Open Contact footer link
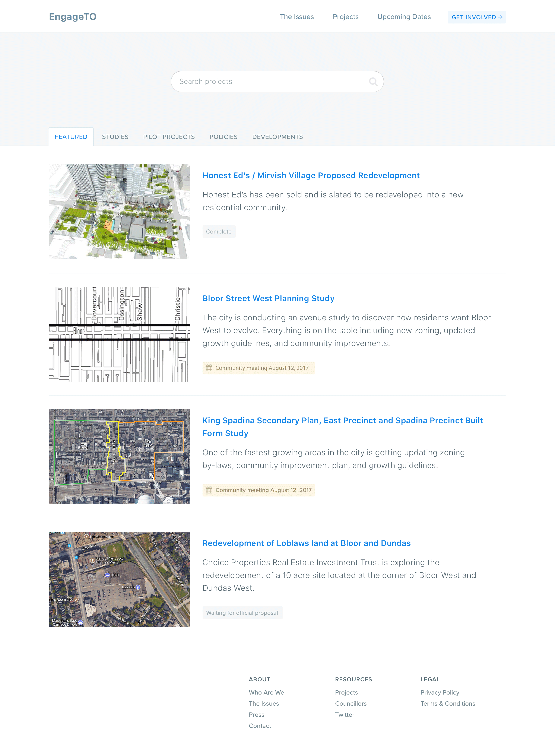The width and height of the screenshot is (555, 756). pyautogui.click(x=260, y=725)
